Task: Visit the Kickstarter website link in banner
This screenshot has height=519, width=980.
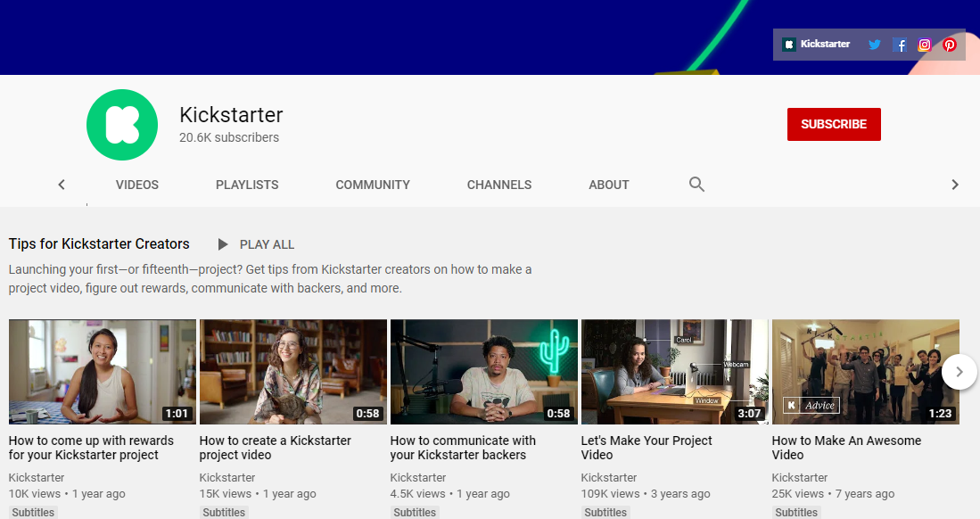Action: 816,44
